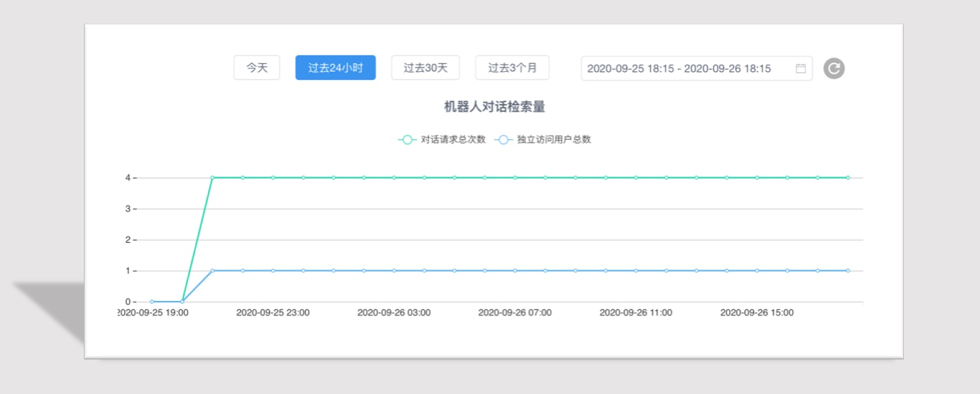Toggle the 独立访问用户总数 legend series
This screenshot has height=394, width=980.
coord(543,140)
